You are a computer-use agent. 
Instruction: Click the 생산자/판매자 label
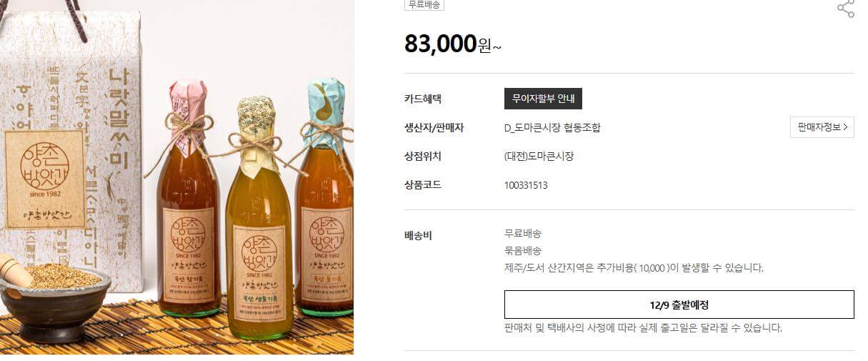(x=434, y=127)
